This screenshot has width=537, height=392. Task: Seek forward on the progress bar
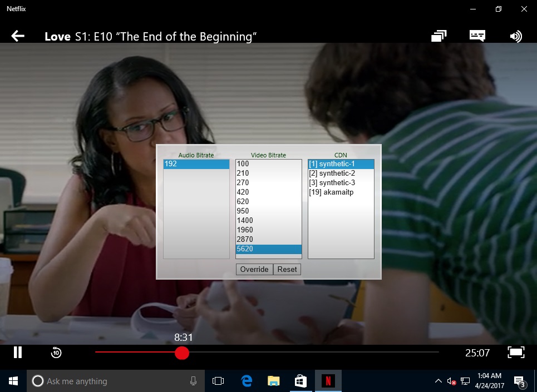click(x=314, y=352)
